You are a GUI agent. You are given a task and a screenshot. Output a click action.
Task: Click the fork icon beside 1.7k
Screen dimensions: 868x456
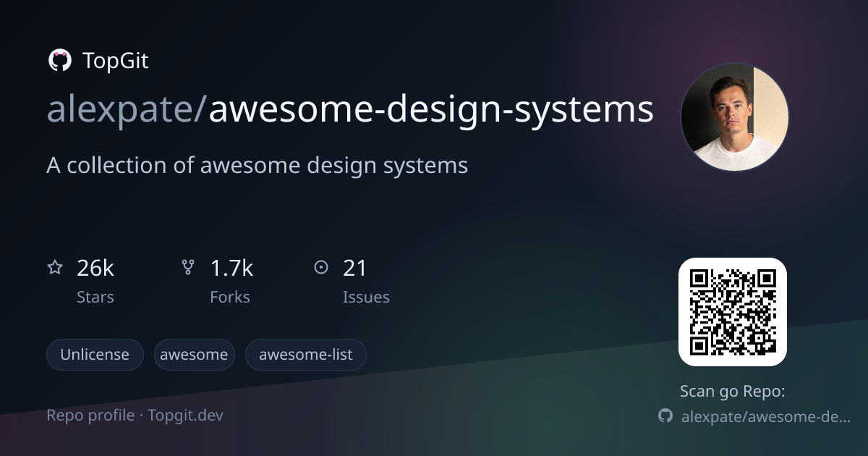(188, 268)
